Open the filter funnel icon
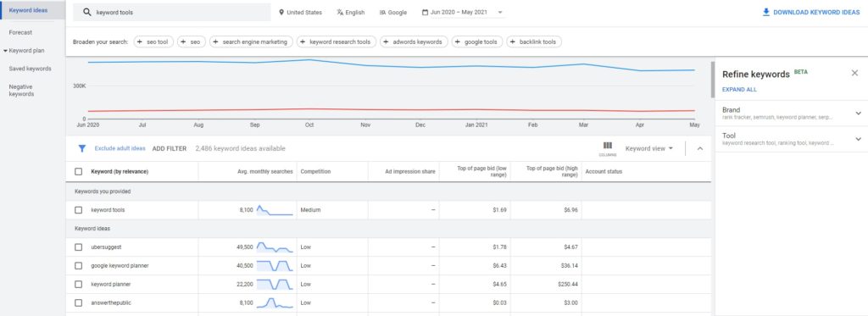868x316 pixels. click(82, 148)
